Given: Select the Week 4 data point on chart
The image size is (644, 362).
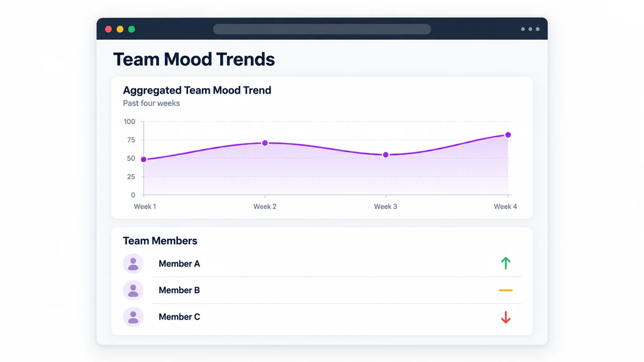Looking at the screenshot, I should click(x=508, y=135).
